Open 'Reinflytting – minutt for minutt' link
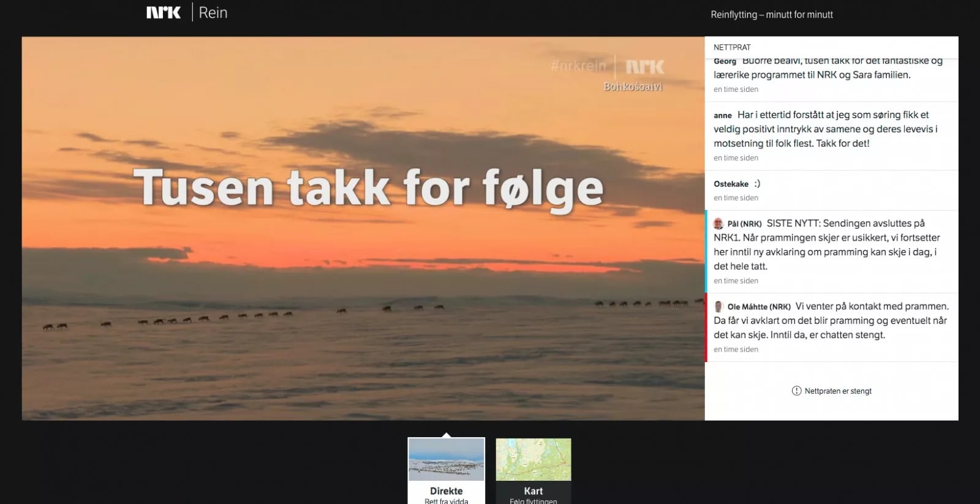Viewport: 980px width, 504px height. pyautogui.click(x=771, y=15)
